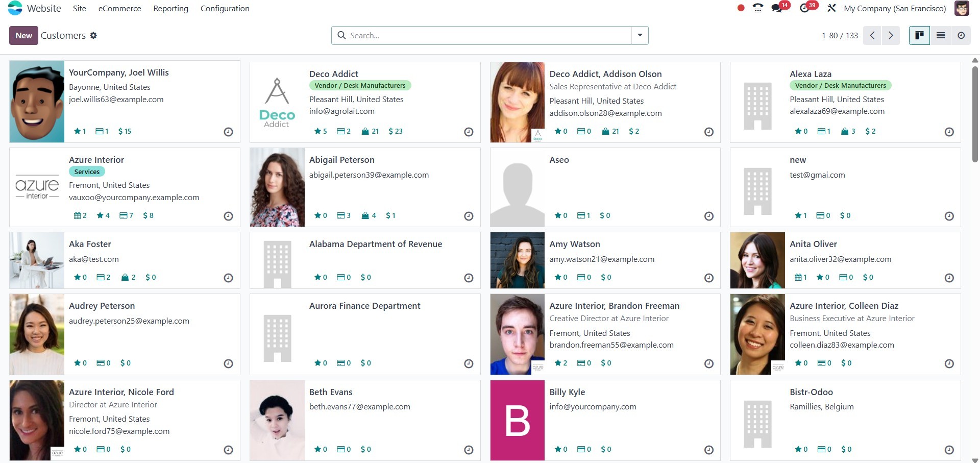Open the My Company (San Francisco) switcher
Screen dimensions: 980x463
click(x=895, y=8)
